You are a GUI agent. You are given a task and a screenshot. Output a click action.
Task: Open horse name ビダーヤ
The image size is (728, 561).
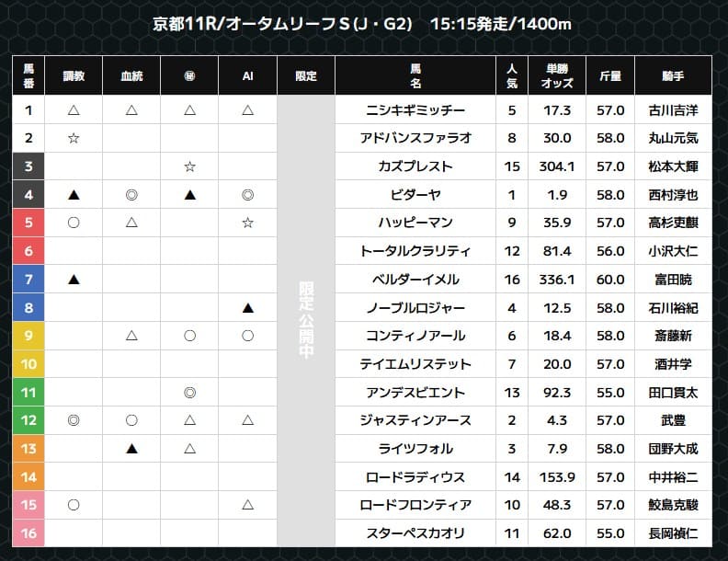pyautogui.click(x=415, y=194)
